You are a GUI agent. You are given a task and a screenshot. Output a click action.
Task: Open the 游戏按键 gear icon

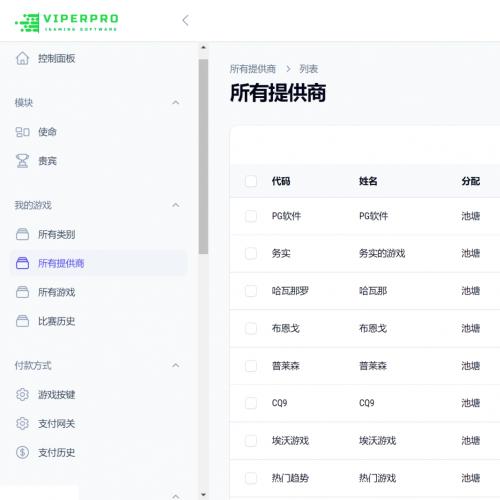point(22,395)
